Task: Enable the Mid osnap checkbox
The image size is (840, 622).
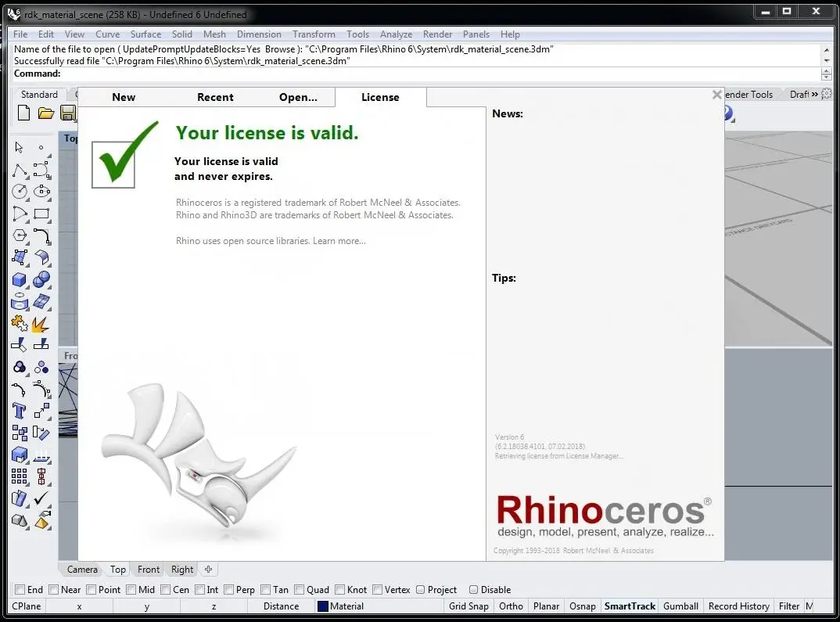Action: pyautogui.click(x=131, y=590)
